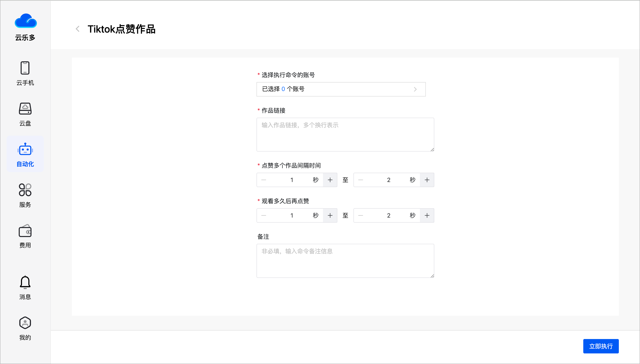
Task: Open the 云盘 cloud drive section
Action: pos(25,114)
